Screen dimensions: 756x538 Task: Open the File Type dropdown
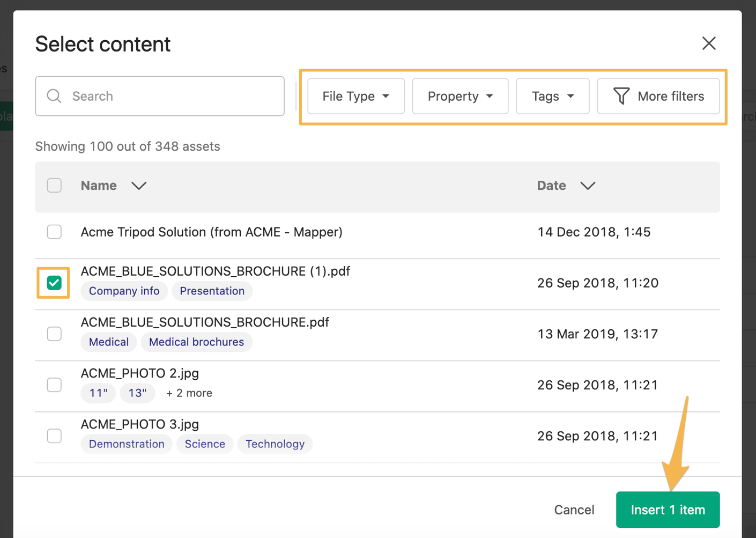click(x=356, y=96)
